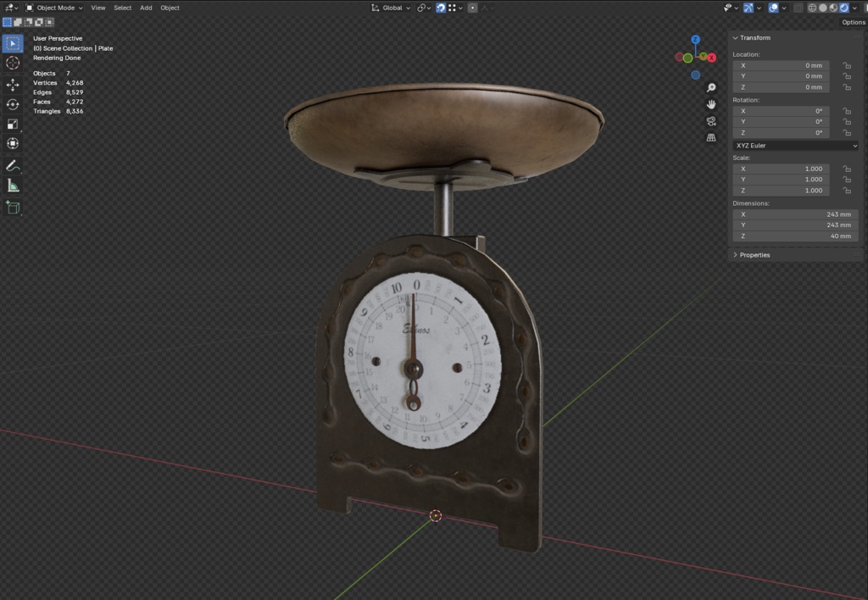Choose invert selection mode icon
The width and height of the screenshot is (868, 600).
click(39, 22)
